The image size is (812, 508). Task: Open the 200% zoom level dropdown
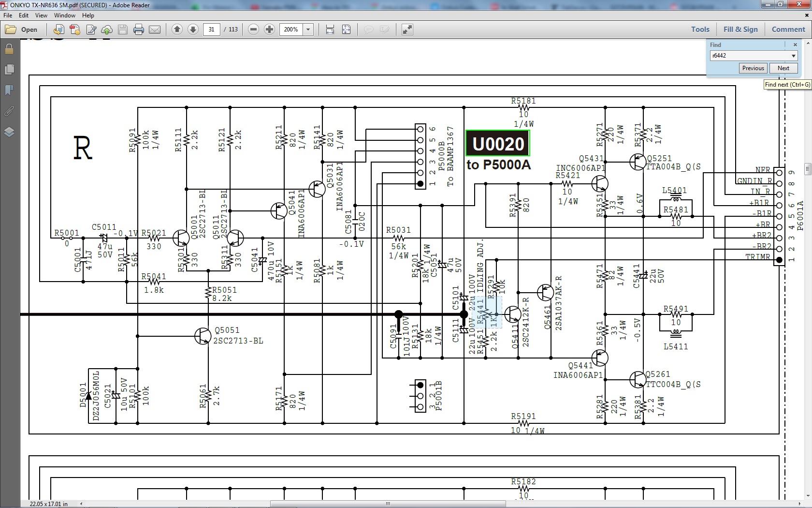tap(308, 30)
